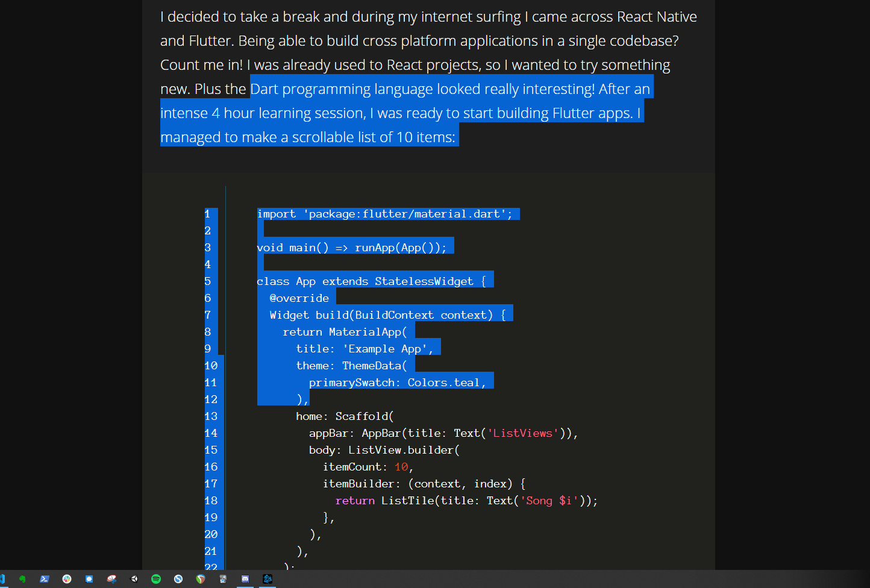This screenshot has width=870, height=588.
Task: Click the '@override' annotation in the code
Action: tap(299, 298)
